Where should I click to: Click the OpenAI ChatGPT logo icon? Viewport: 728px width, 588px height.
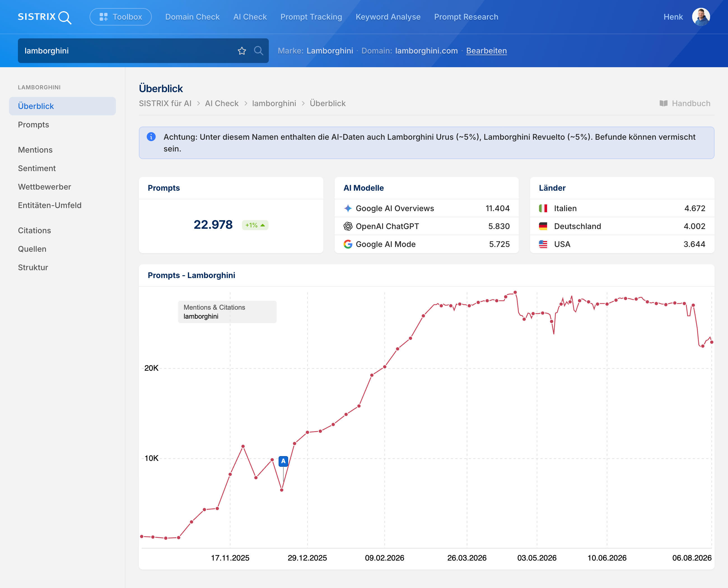click(x=347, y=226)
